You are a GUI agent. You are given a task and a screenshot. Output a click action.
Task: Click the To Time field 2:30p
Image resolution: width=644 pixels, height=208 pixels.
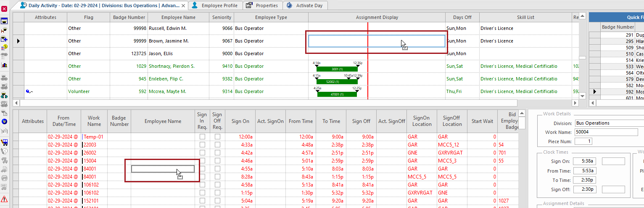pos(585,180)
